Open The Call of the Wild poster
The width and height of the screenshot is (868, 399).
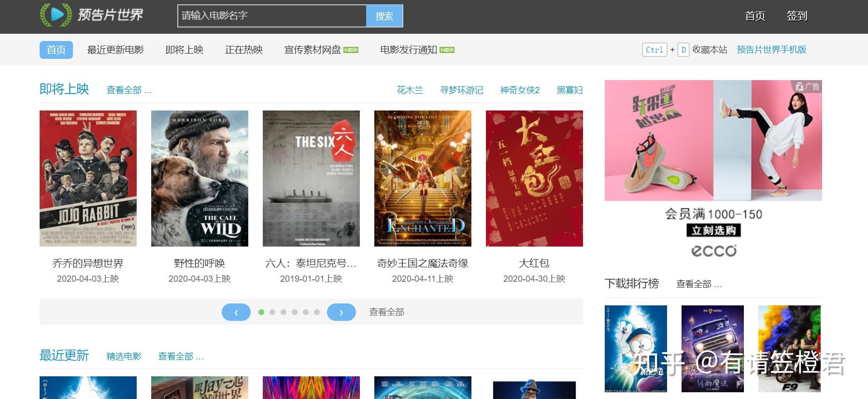(199, 179)
